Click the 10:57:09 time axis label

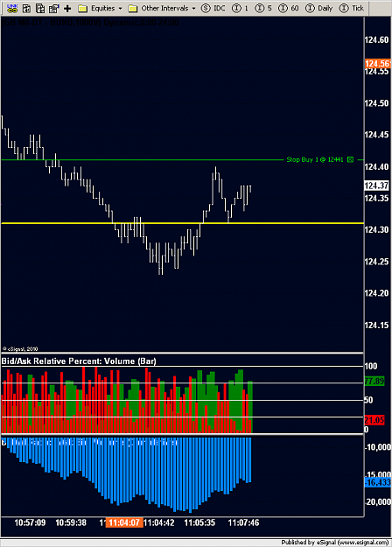coord(30,522)
